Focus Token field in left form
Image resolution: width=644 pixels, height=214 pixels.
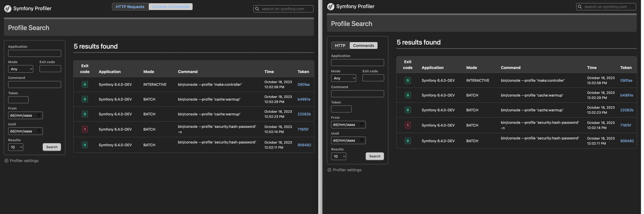pyautogui.click(x=18, y=100)
